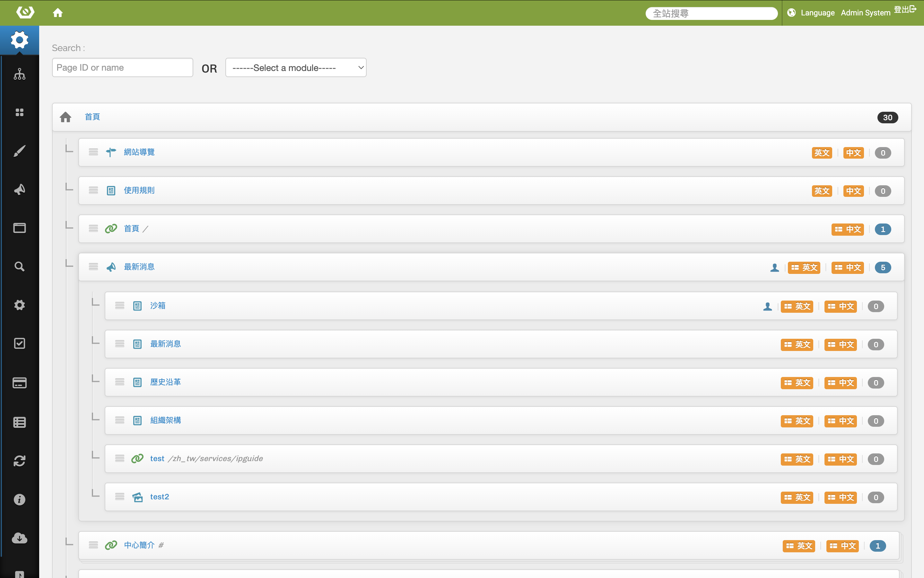Viewport: 924px width, 578px height.
Task: Toggle 中文 language tag for 使用規則
Action: click(853, 191)
